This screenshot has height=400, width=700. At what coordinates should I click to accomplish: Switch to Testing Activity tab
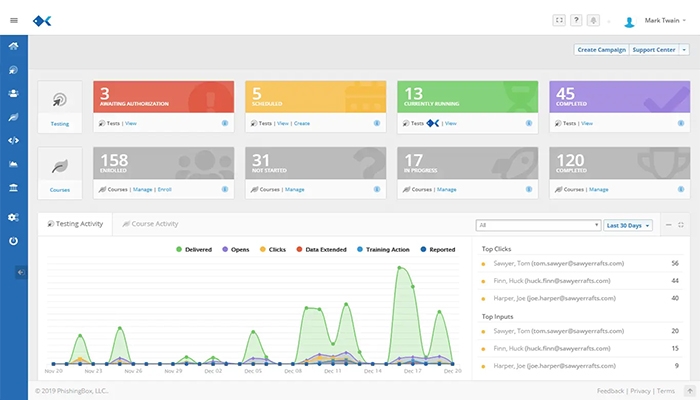(75, 224)
